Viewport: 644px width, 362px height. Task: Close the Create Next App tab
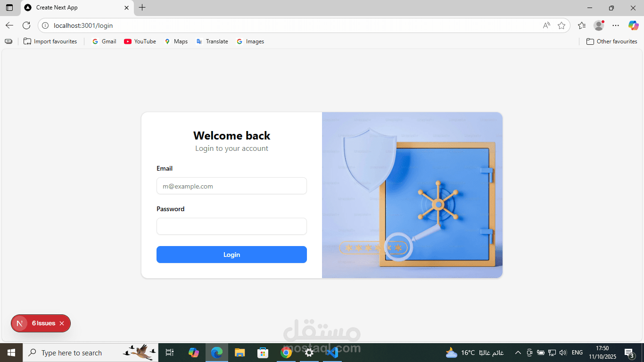click(x=126, y=8)
